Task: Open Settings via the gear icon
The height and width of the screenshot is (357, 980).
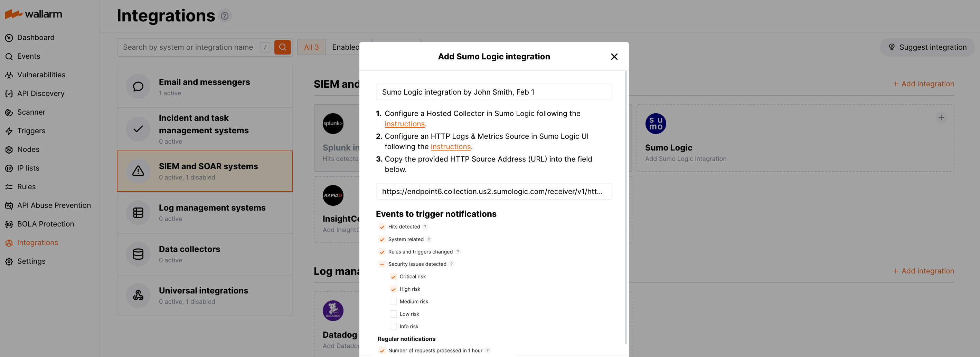Action: point(9,261)
